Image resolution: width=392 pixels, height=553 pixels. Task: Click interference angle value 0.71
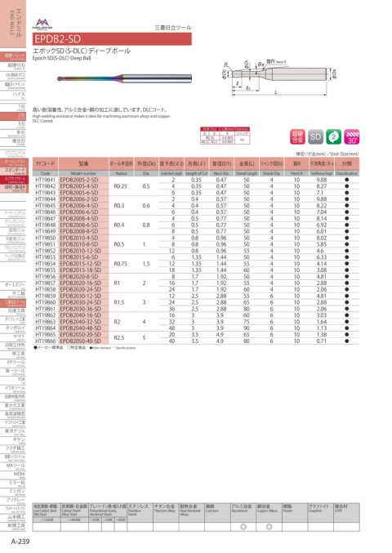coord(322,341)
